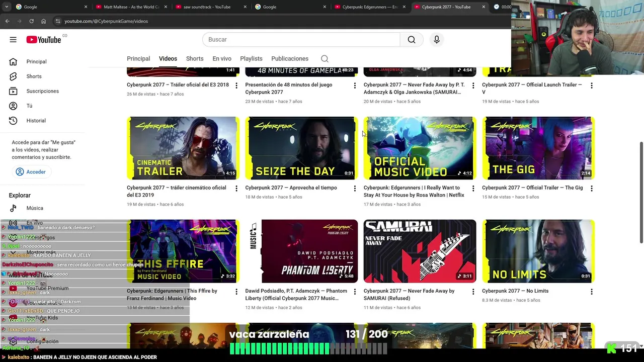Image resolution: width=644 pixels, height=362 pixels.
Task: Open the YouTube hamburger guide menu
Action: point(13,40)
